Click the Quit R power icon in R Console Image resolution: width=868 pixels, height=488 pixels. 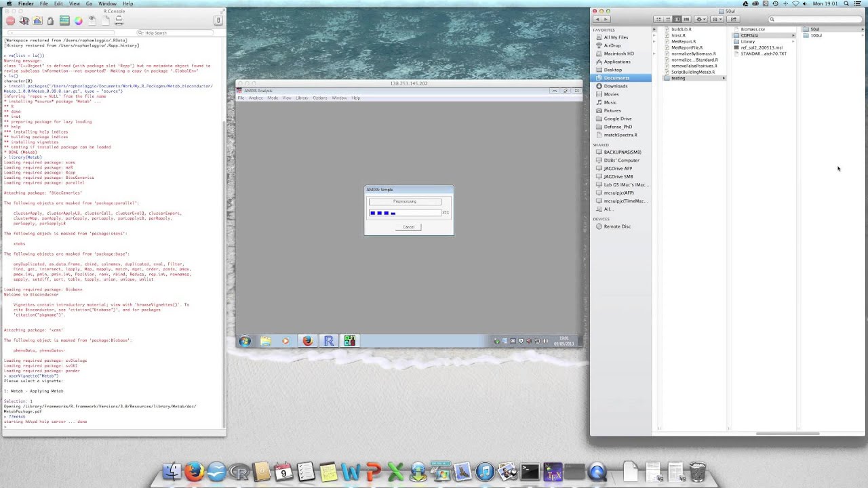coord(218,20)
